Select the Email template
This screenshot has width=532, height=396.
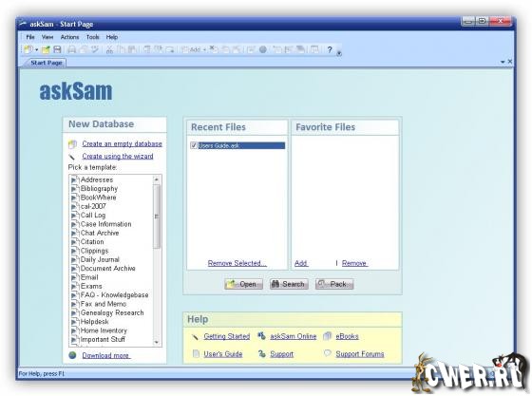coord(89,277)
